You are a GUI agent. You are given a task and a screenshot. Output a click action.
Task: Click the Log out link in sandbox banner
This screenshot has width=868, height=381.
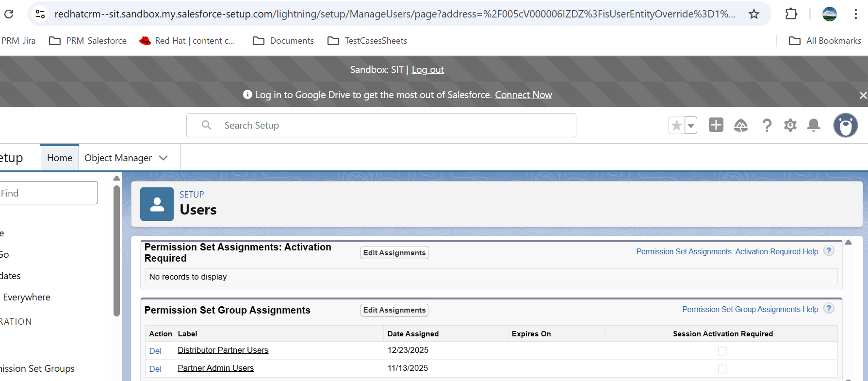tap(428, 69)
